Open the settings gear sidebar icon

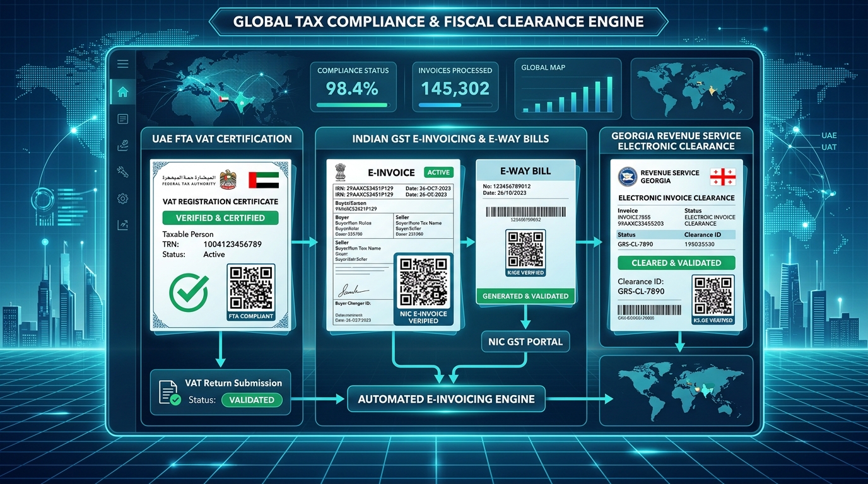coord(123,199)
